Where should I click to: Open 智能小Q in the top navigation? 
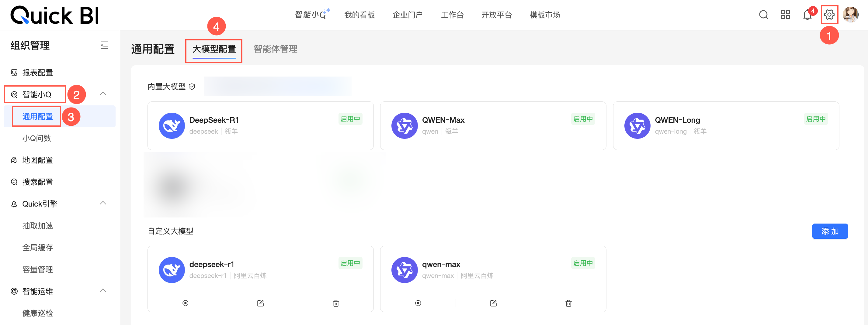coord(312,14)
